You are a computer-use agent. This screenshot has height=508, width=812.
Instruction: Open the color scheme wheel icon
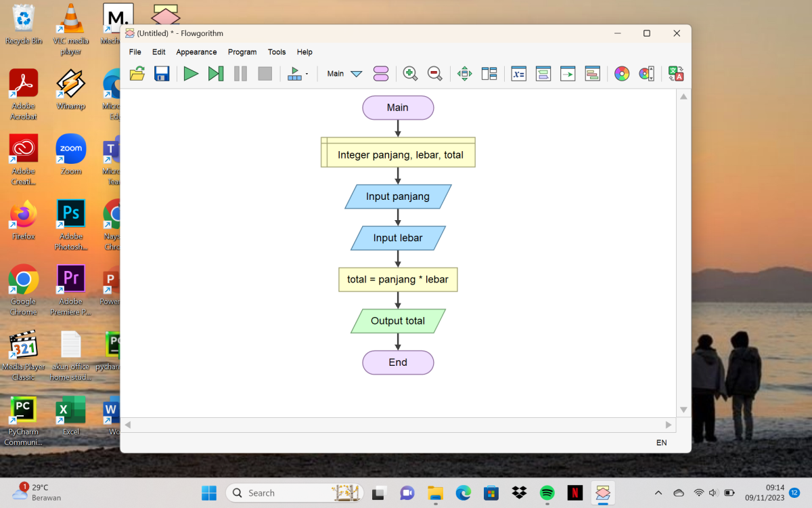[x=622, y=74]
